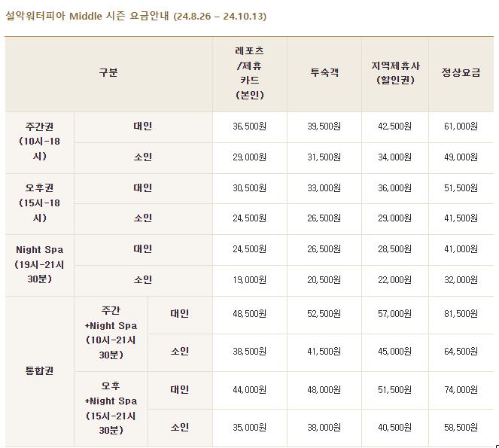Viewport: 499px width, 448px height.
Task: Click the 45,000원 price cell
Action: tap(394, 352)
